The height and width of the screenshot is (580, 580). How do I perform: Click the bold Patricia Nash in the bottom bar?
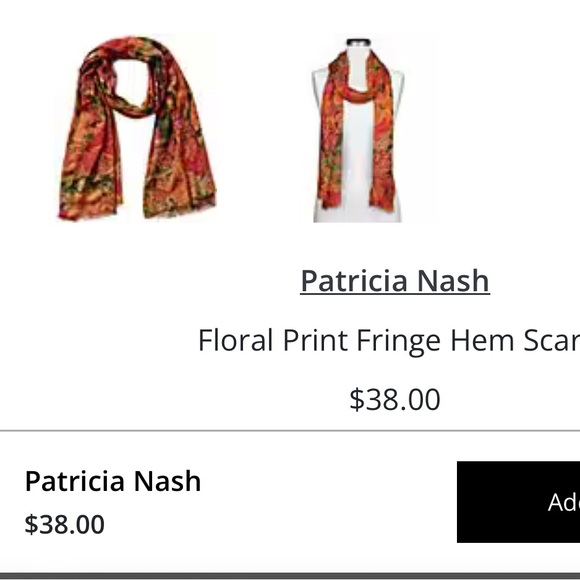pyautogui.click(x=113, y=481)
